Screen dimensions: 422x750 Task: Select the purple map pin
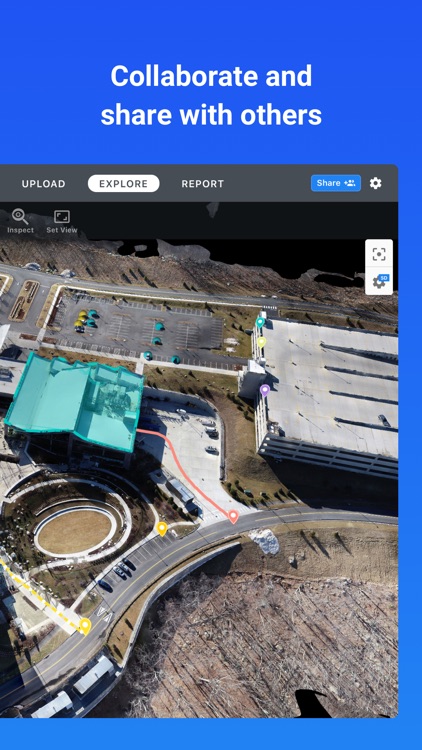265,390
